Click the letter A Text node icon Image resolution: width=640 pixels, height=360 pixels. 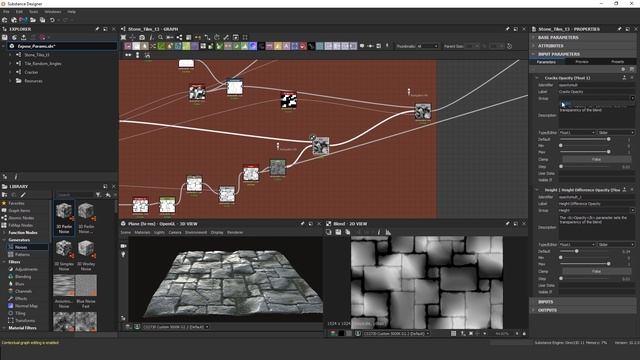(286, 46)
